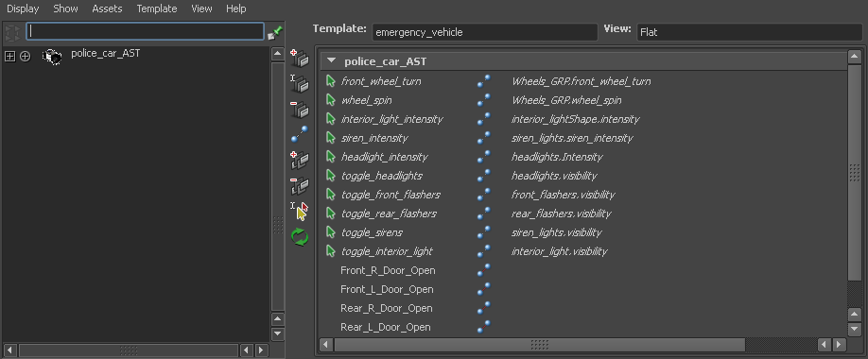
Task: Click the asset search text field
Action: point(145,31)
